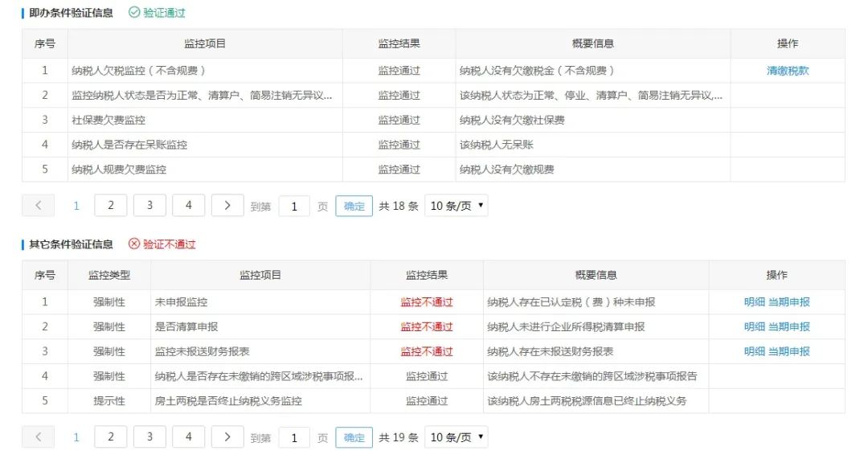Open 10条/页 dropdown under 即办条件 table

pyautogui.click(x=457, y=206)
